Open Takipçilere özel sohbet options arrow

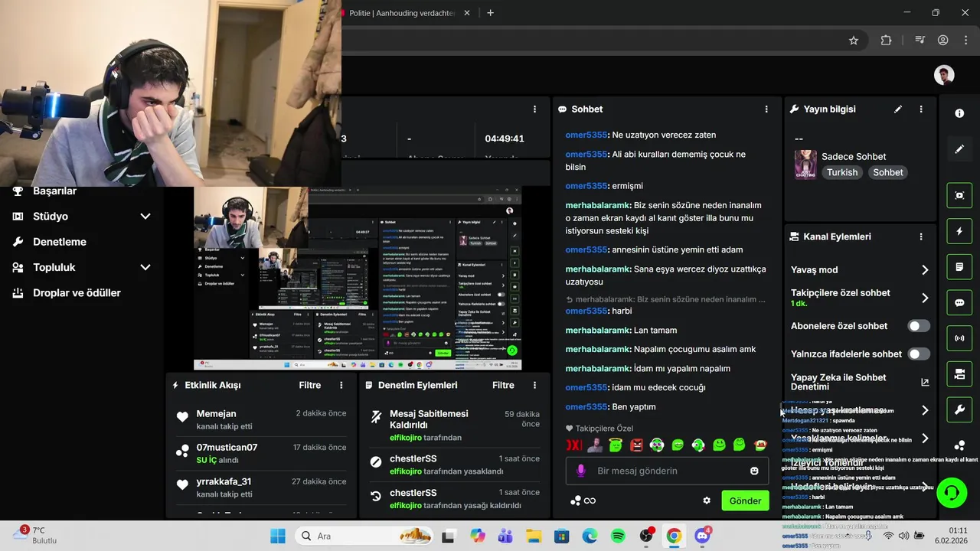pos(925,298)
